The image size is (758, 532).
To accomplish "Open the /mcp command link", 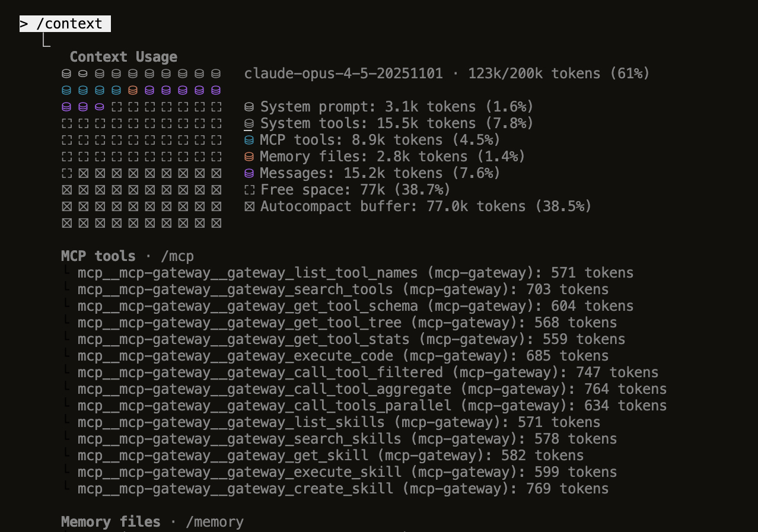I will point(177,256).
